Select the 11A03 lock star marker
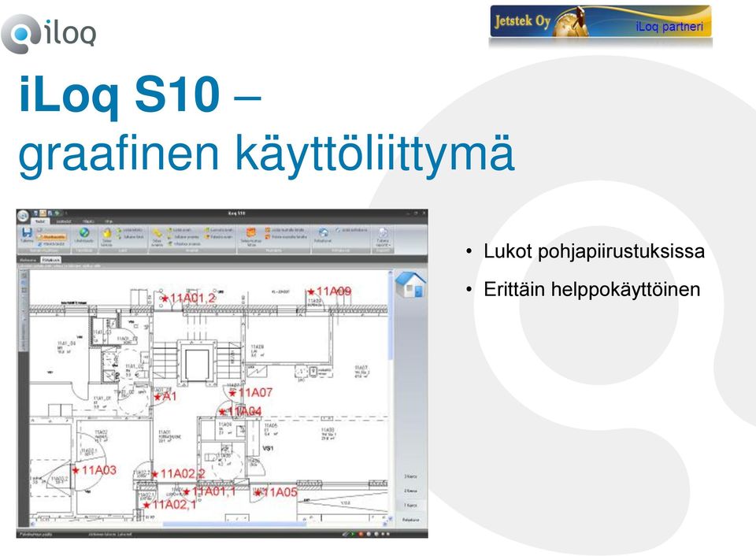The height and width of the screenshot is (556, 756). (x=76, y=470)
